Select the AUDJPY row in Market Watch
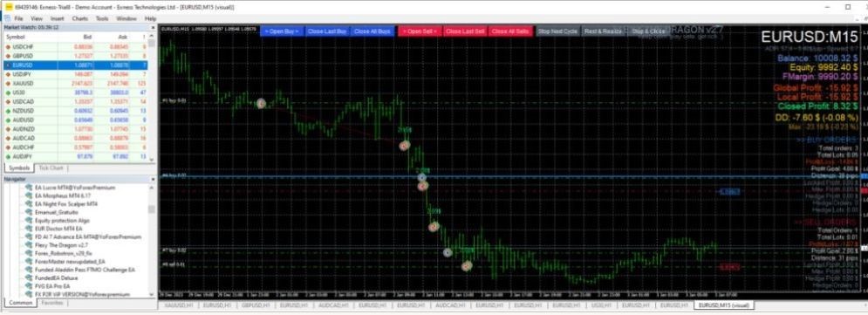 coord(77,156)
